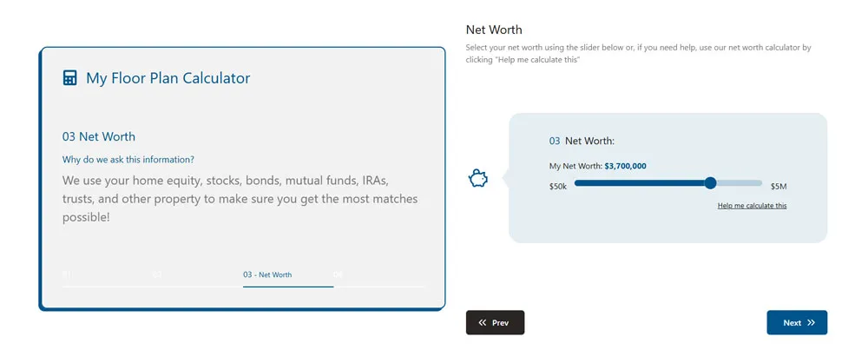868x363 pixels.
Task: Click 'Why do we ask this information?'
Action: [x=128, y=160]
